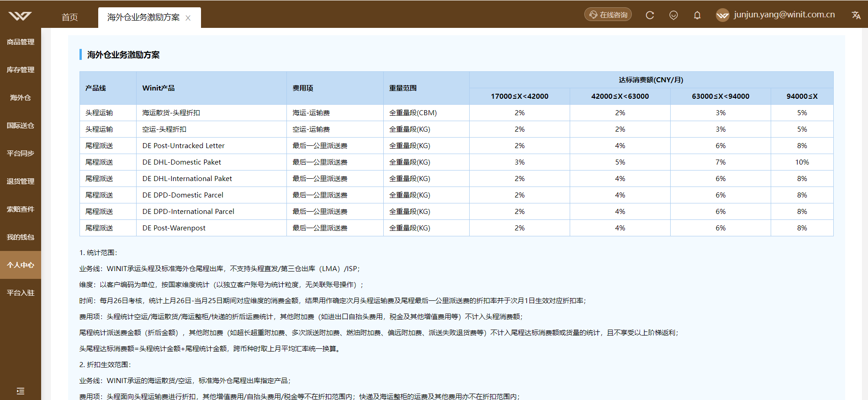
Task: Select 个人中心 in sidebar
Action: [21, 265]
